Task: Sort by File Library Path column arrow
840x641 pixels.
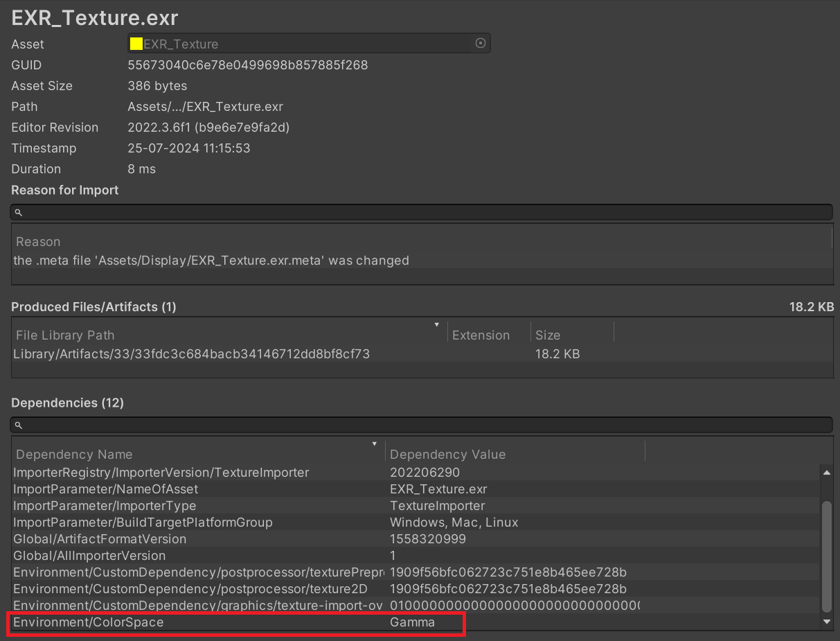Action: click(437, 324)
